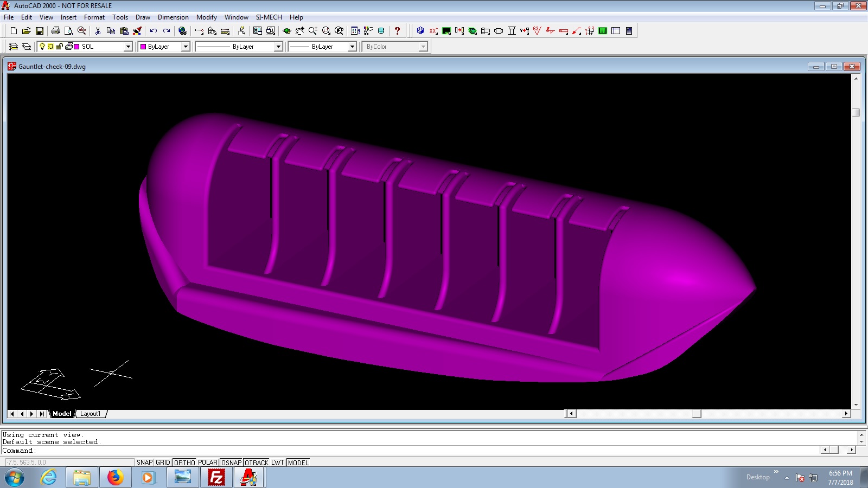
Task: Open the Layers manager icon
Action: click(14, 47)
